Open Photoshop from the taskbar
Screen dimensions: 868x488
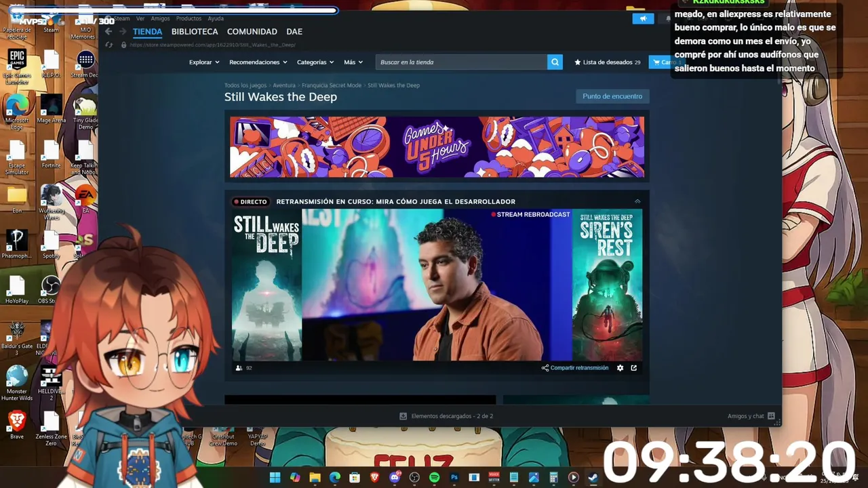[x=454, y=477]
